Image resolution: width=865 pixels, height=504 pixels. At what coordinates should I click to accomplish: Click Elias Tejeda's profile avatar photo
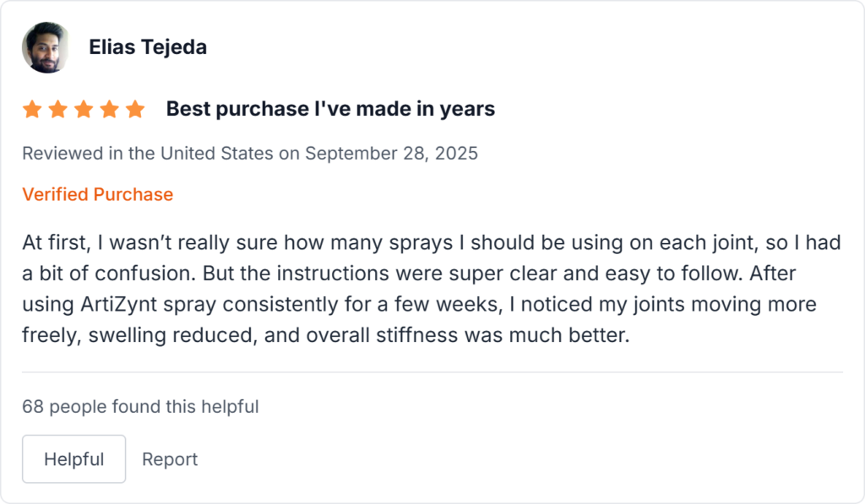coord(45,47)
